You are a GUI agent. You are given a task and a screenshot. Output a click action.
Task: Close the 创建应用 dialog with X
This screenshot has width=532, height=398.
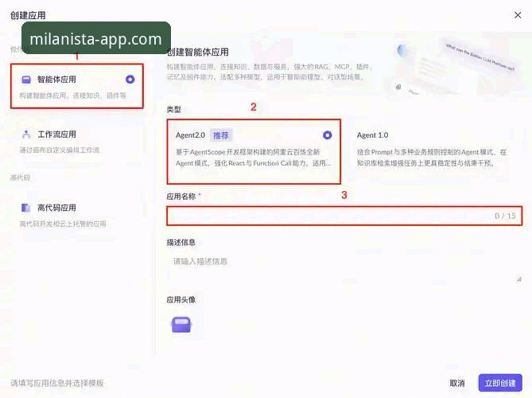(x=518, y=15)
